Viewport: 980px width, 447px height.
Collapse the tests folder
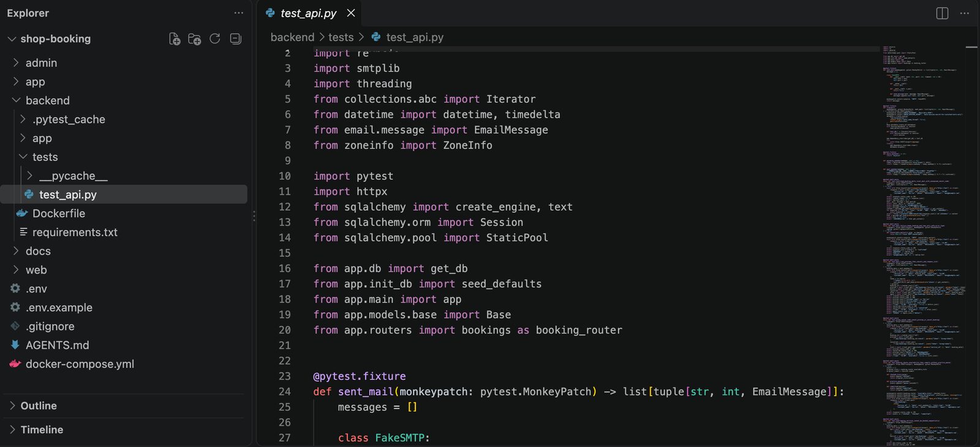click(23, 157)
